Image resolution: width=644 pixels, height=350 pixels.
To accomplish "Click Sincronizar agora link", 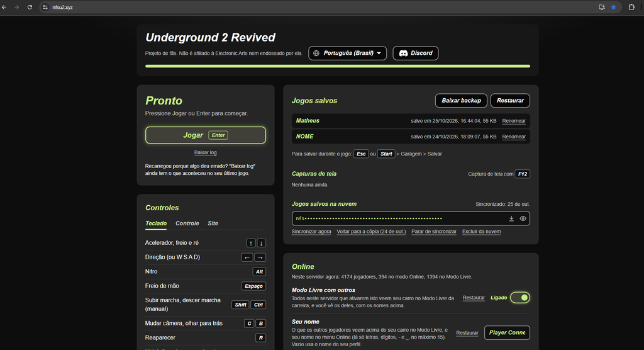I will click(x=311, y=232).
